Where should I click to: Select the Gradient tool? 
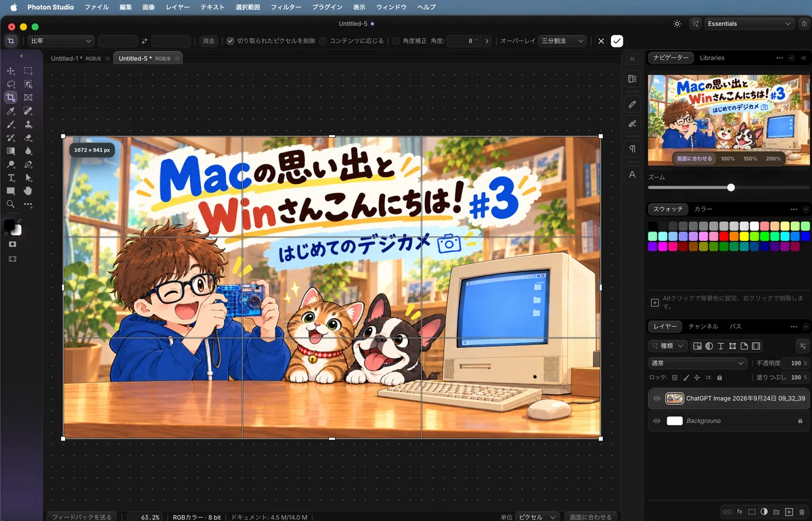pos(11,151)
